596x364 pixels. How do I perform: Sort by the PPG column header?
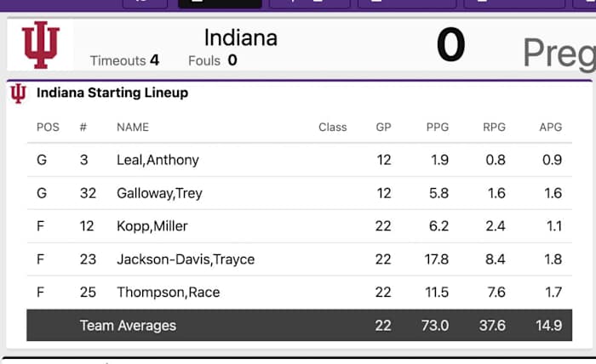[x=438, y=128]
